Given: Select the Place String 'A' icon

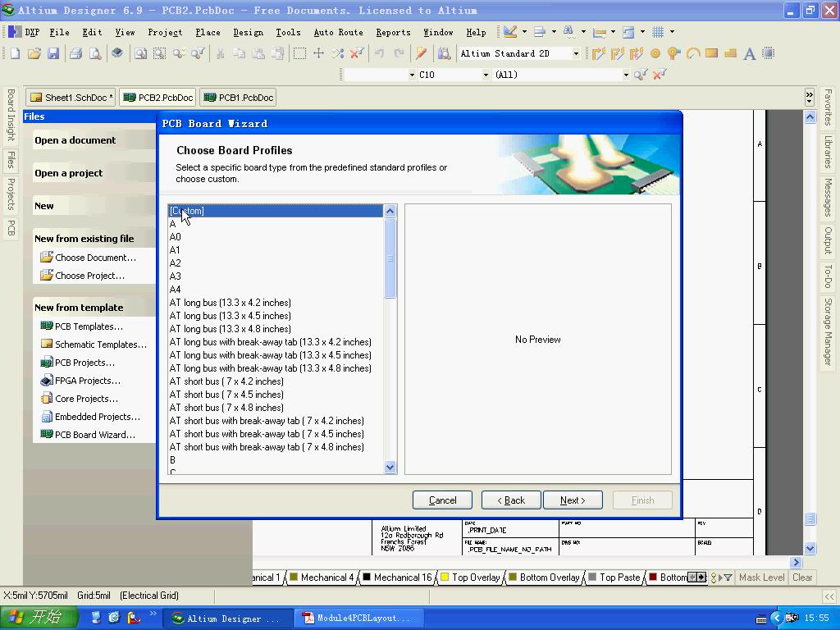Looking at the screenshot, I should (750, 53).
